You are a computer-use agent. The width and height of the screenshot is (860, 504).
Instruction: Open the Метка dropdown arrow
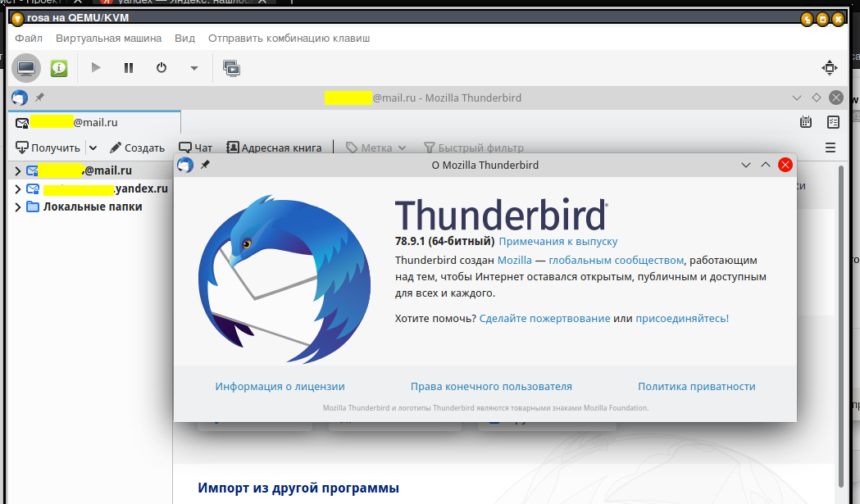402,148
